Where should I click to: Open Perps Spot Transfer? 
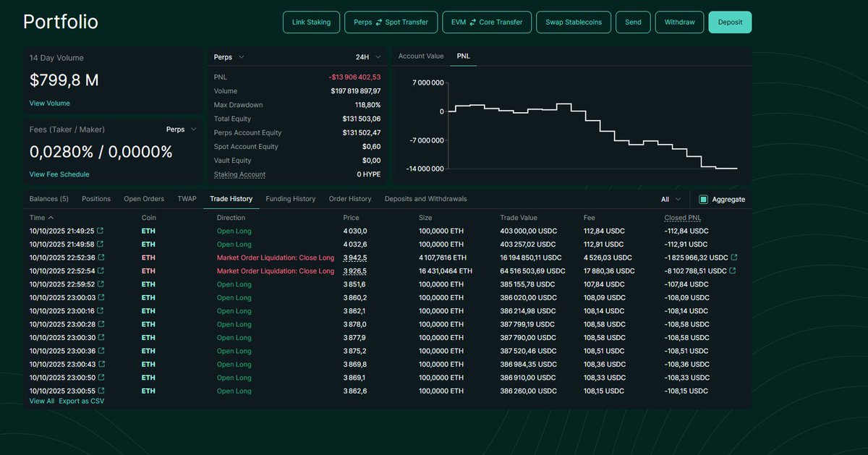tap(391, 22)
